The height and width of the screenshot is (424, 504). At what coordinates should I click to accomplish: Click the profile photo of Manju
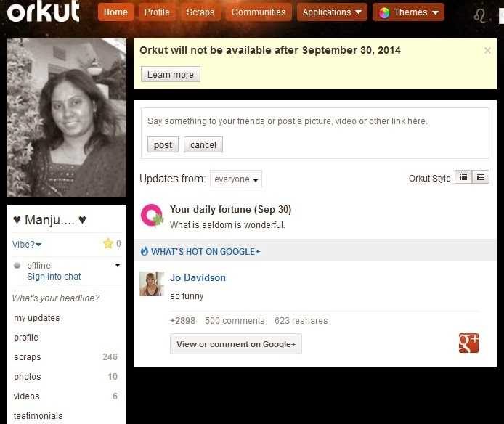coord(67,118)
